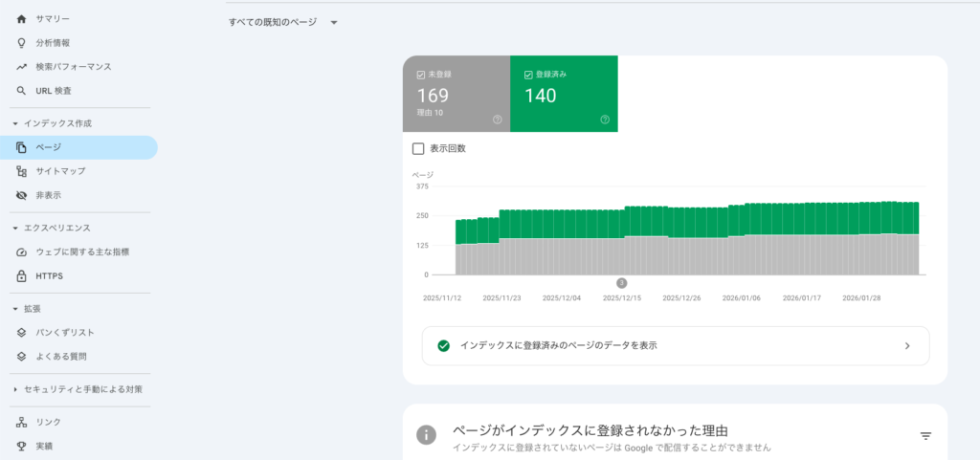
Task: Expand the セキュリティと手動による対策 section
Action: pyautogui.click(x=15, y=389)
